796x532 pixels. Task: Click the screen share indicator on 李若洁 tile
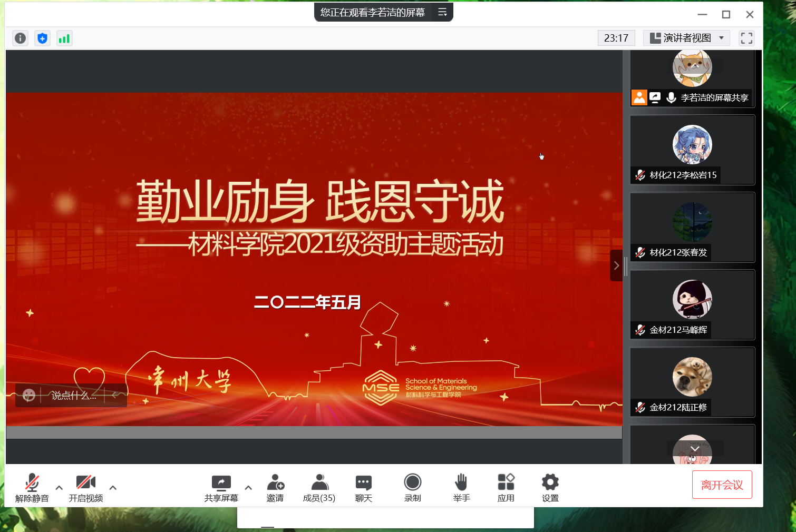click(655, 97)
